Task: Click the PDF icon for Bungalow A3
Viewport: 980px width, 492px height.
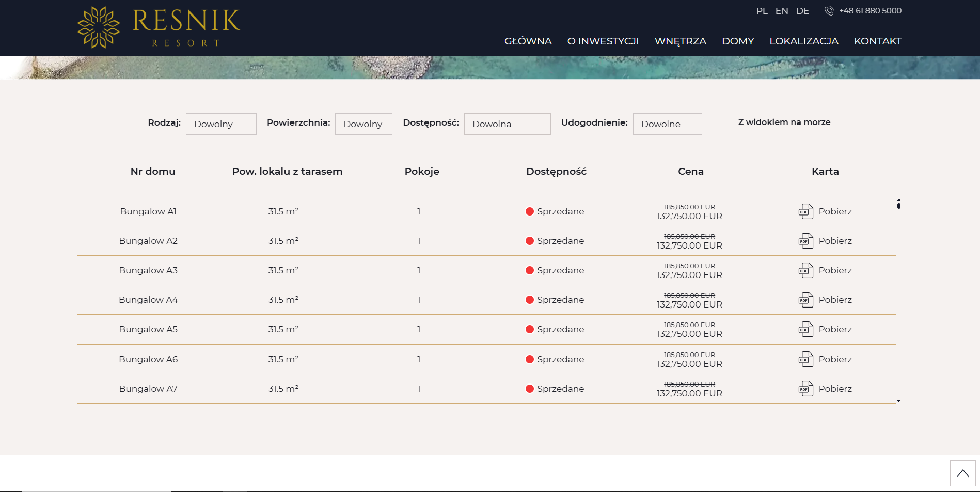Action: click(x=806, y=270)
